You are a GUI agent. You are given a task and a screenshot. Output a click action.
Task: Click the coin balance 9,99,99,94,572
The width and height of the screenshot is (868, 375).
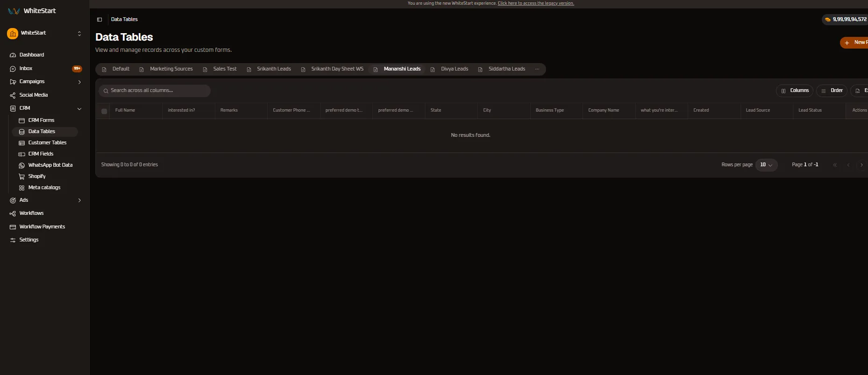[846, 20]
